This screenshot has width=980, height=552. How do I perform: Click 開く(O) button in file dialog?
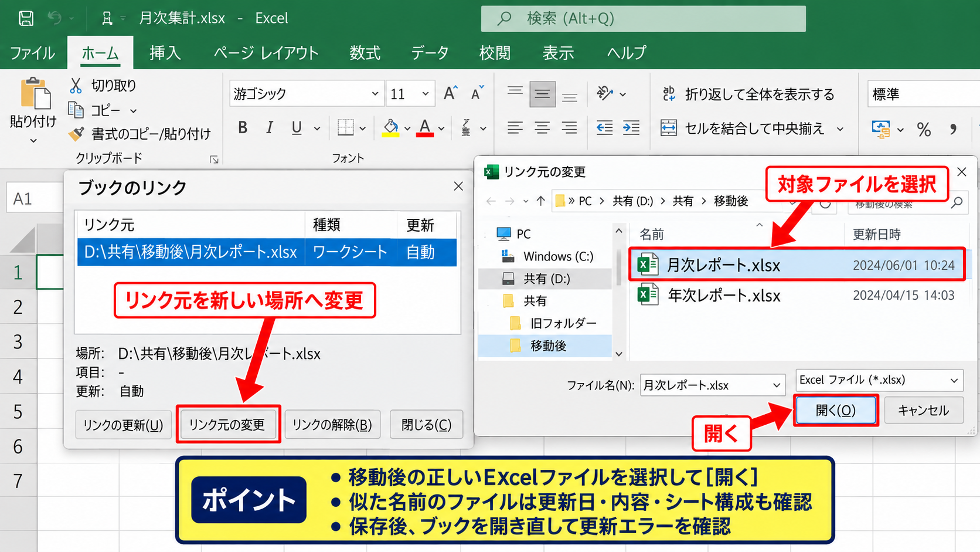(x=836, y=410)
